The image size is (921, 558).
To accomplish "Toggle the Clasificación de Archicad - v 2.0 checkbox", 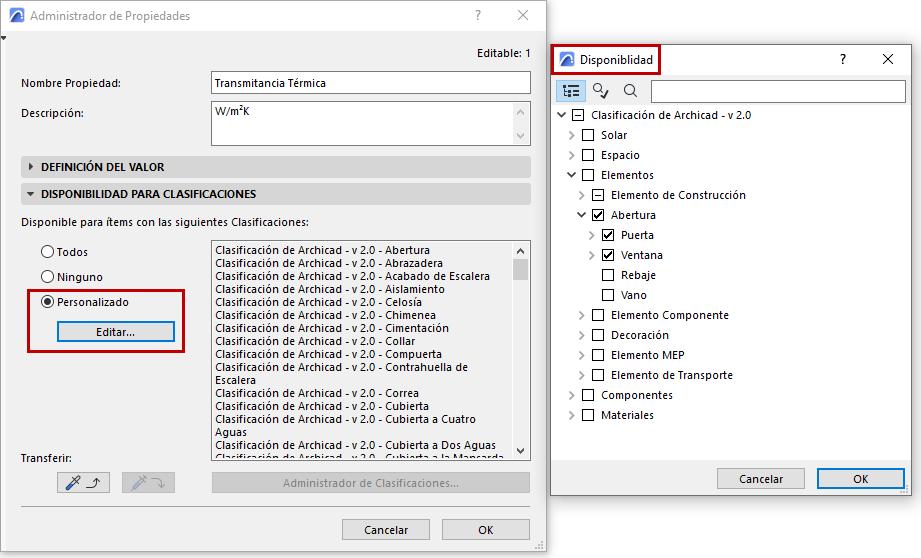I will click(x=578, y=115).
